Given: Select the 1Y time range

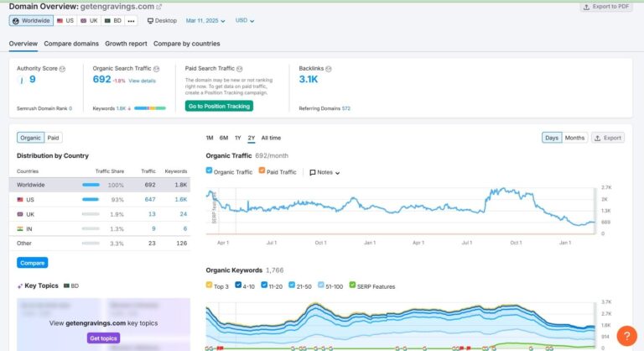Looking at the screenshot, I should [238, 138].
